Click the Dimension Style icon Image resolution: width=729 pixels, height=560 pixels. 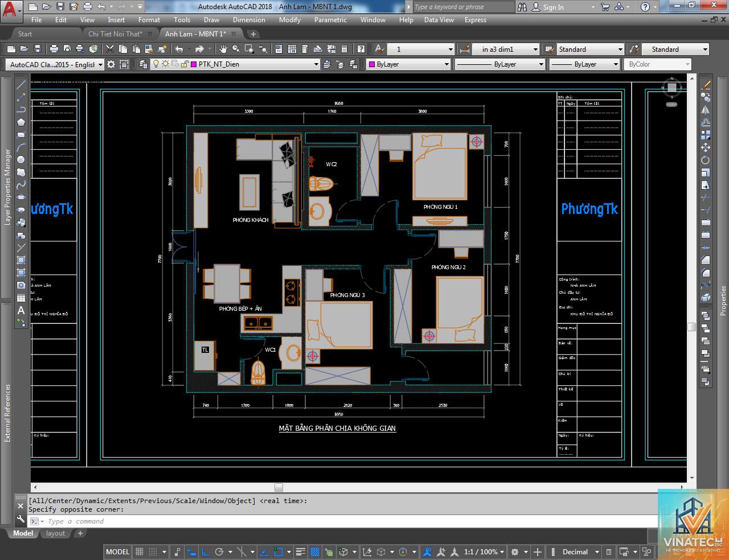tap(464, 49)
